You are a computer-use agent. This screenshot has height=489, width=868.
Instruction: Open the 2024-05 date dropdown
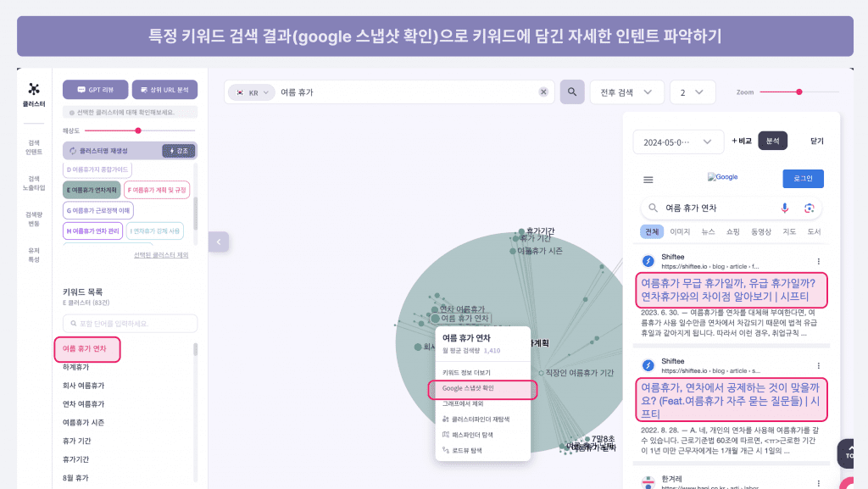[x=678, y=142]
